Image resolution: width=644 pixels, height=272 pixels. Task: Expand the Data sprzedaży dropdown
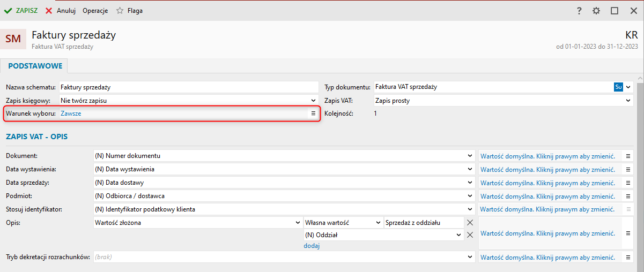coord(470,183)
